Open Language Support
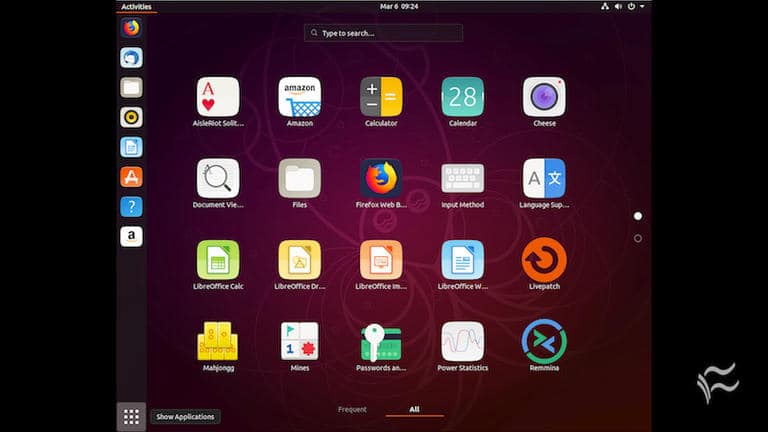 pyautogui.click(x=544, y=178)
